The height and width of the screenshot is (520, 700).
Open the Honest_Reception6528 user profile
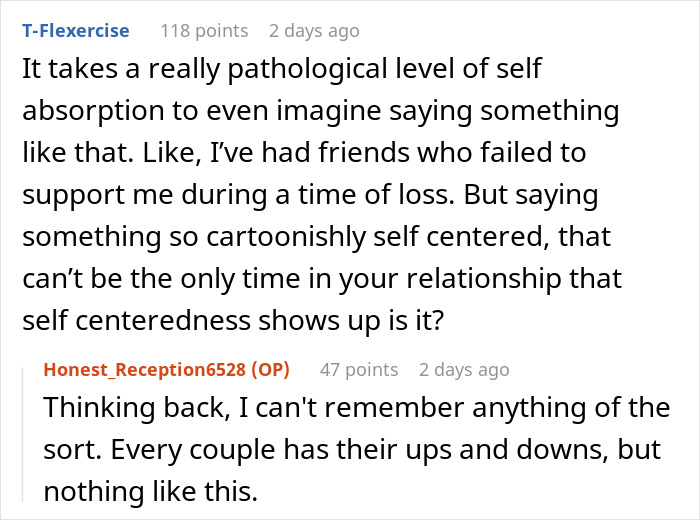pyautogui.click(x=144, y=370)
